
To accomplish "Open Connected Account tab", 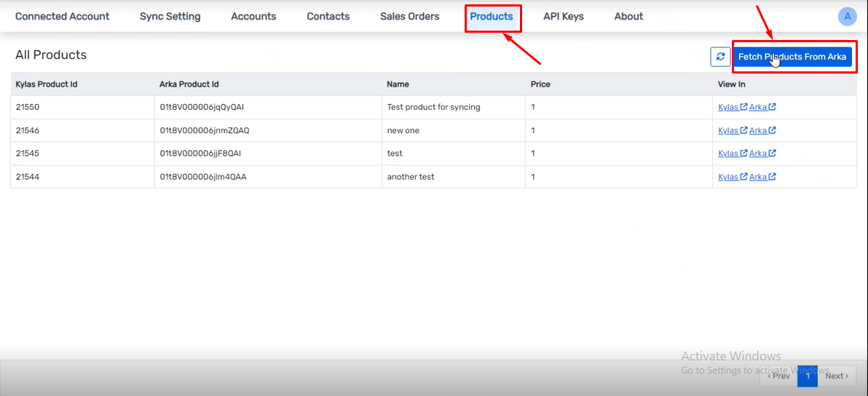I will (62, 17).
